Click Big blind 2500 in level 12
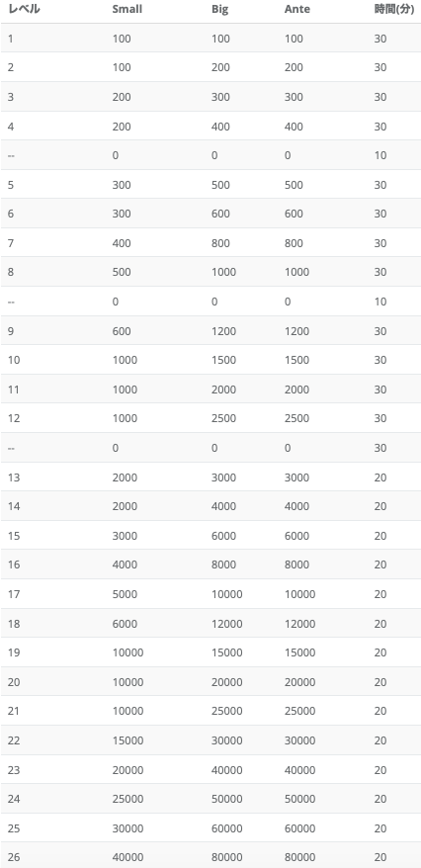The image size is (421, 868). (x=223, y=418)
